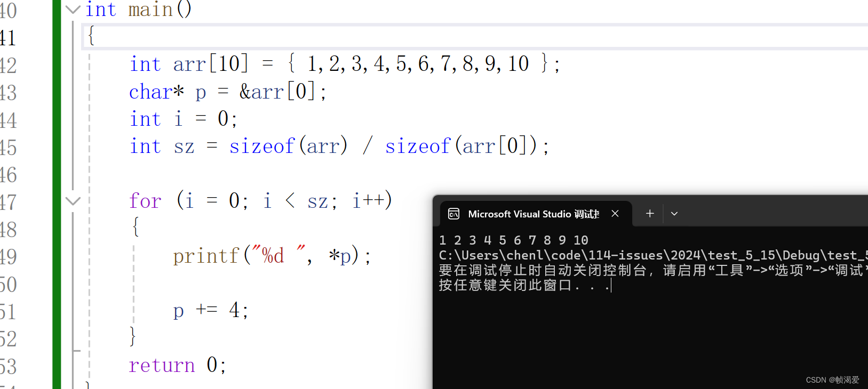The width and height of the screenshot is (868, 389).
Task: Click the opening brace on line 41
Action: [x=91, y=36]
